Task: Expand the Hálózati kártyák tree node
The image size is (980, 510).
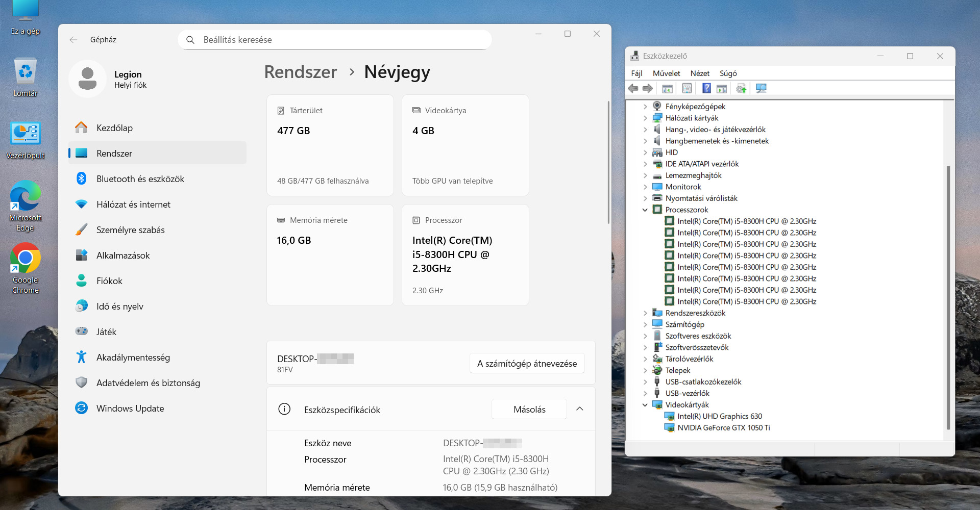Action: [645, 118]
